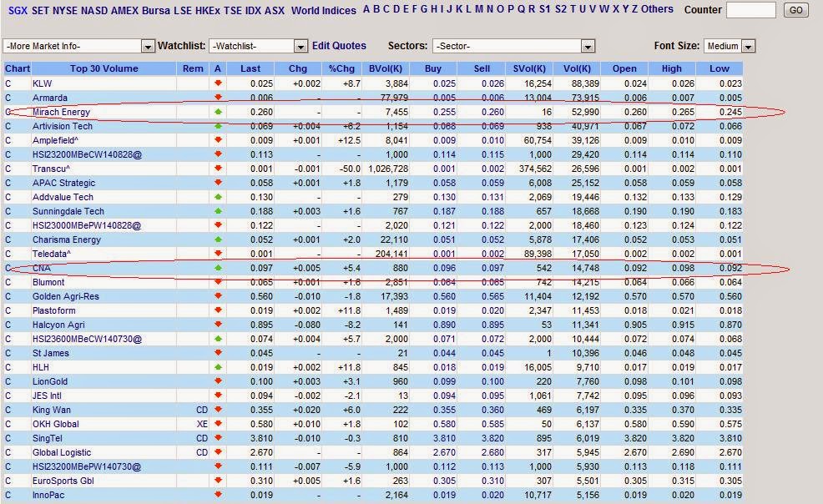Viewport: 823px width, 504px height.
Task: Sort by the Vol(K) column header
Action: coord(577,68)
